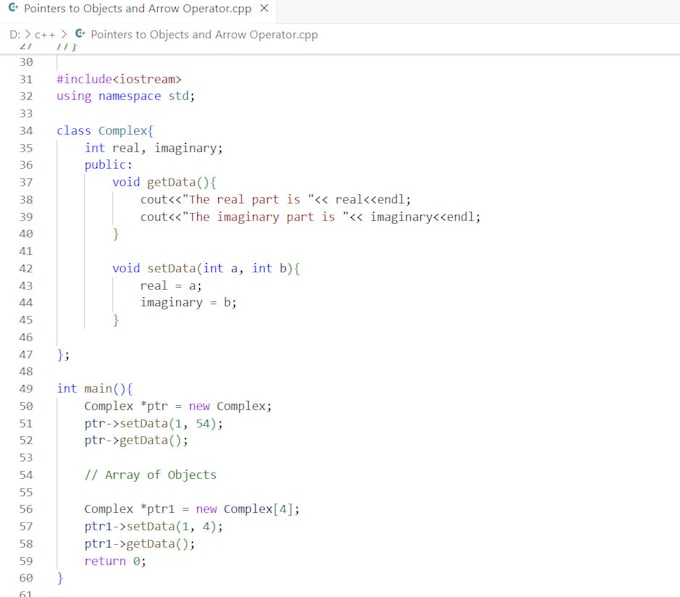This screenshot has height=597, width=680.
Task: Click 'ptr->getData();' line
Action: (136, 440)
